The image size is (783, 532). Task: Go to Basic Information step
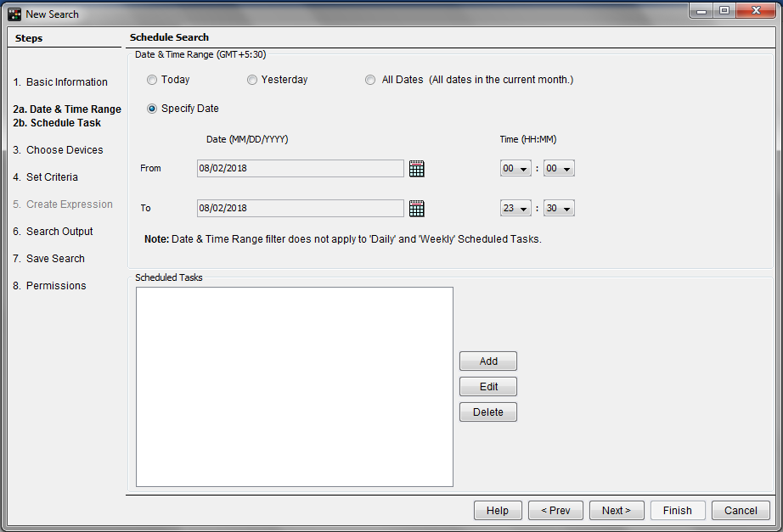tap(66, 82)
